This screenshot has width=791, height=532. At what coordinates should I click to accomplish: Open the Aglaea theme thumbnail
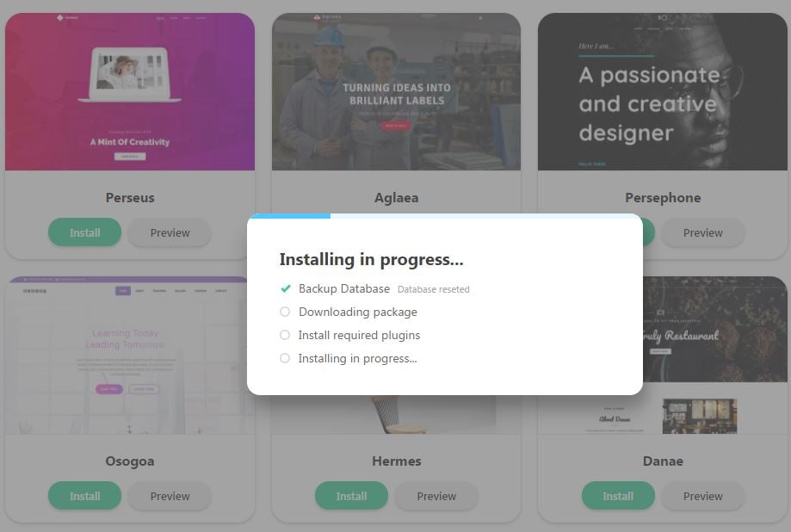click(397, 92)
